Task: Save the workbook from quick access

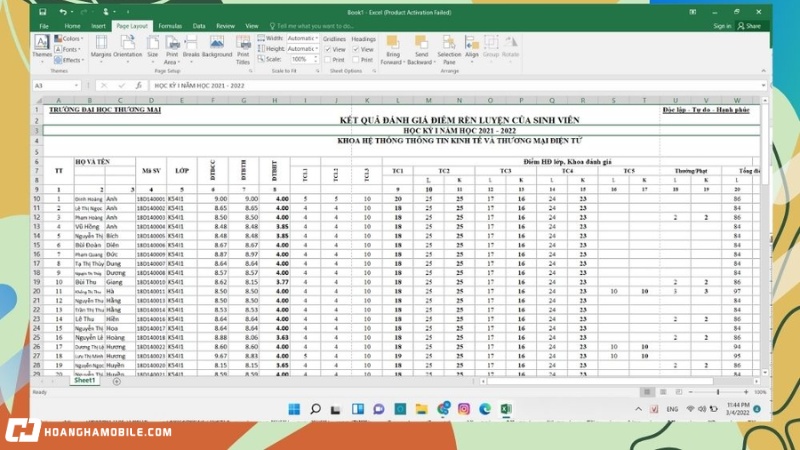Action: point(43,12)
